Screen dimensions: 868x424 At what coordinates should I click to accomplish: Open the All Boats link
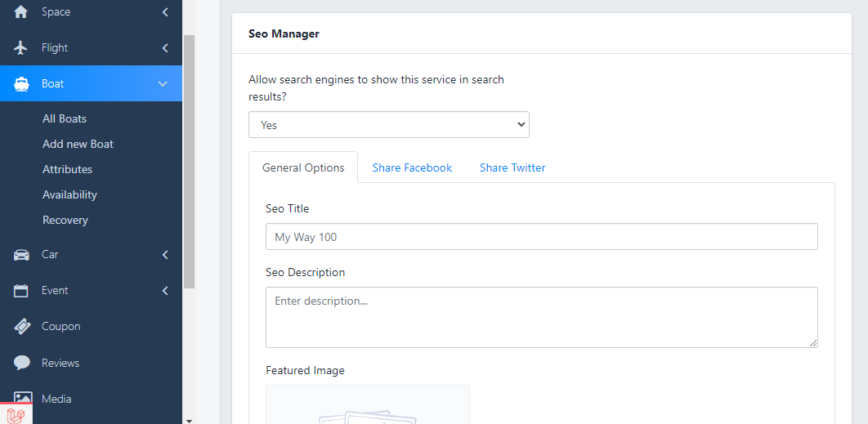[65, 118]
